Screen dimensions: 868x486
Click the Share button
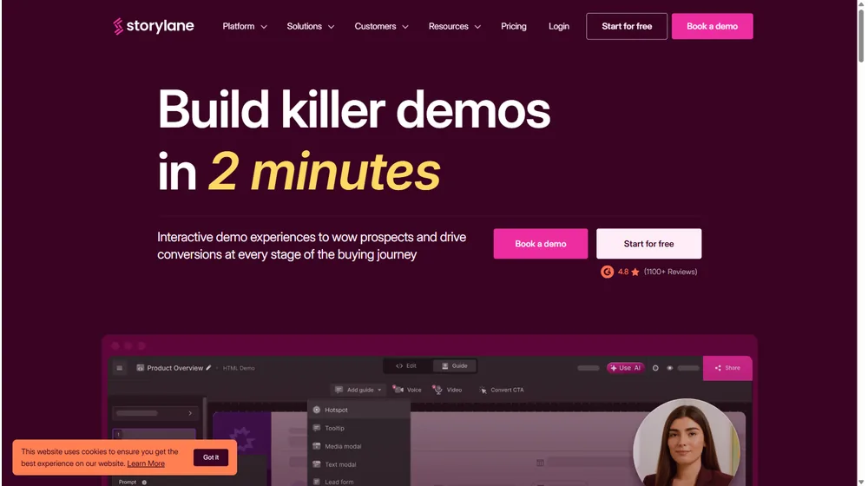pos(727,368)
